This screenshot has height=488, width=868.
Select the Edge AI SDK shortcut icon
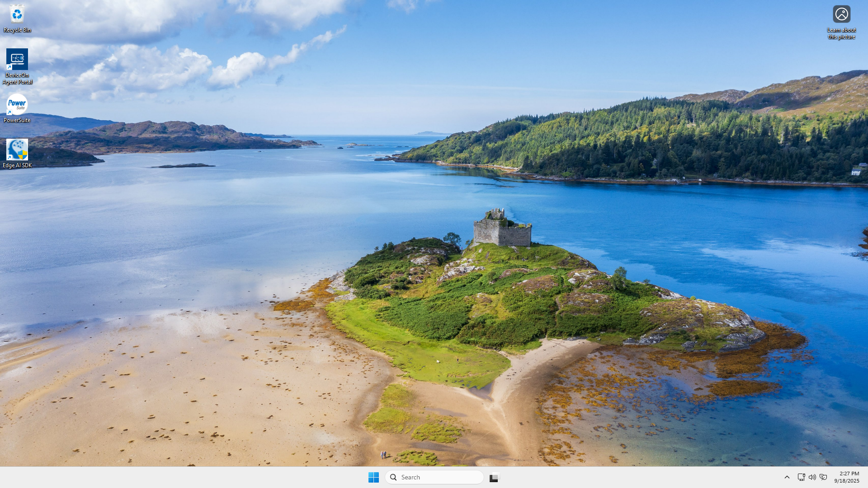tap(17, 150)
